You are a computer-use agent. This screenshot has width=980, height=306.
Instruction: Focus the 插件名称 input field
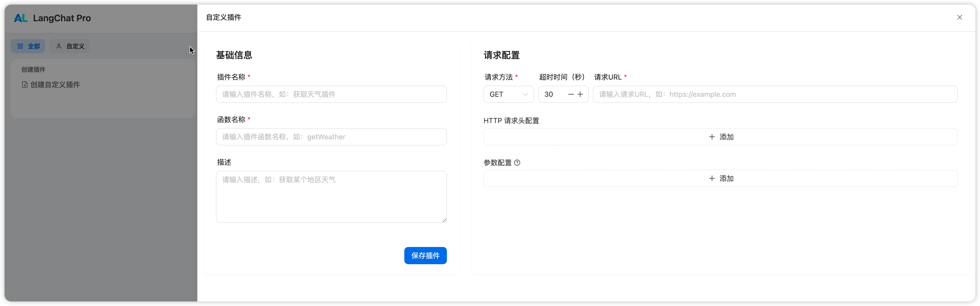pos(331,94)
